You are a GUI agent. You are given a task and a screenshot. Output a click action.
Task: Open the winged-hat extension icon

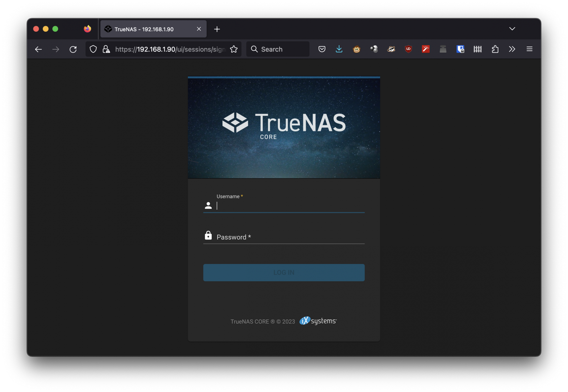coord(391,49)
